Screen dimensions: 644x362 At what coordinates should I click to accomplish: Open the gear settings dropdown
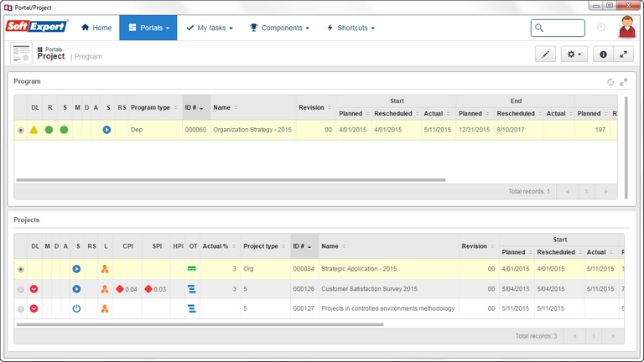click(x=574, y=54)
